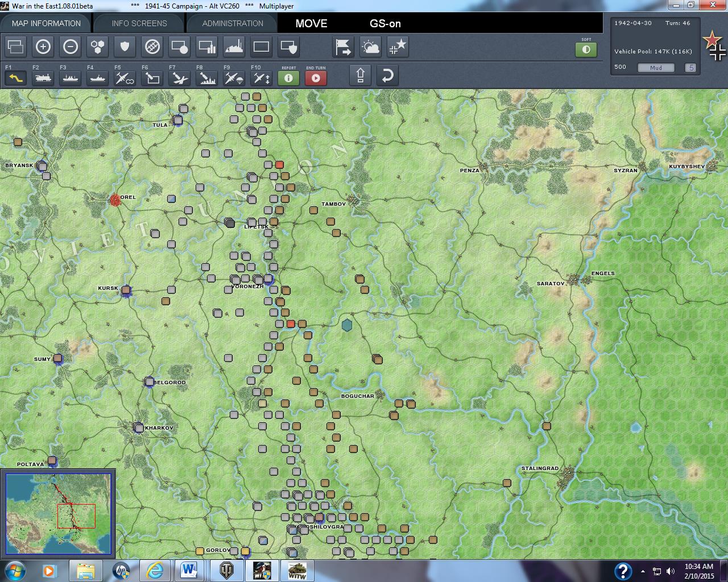Screen dimensions: 728x582
Task: Zoom out the map with minus icon
Action: (x=71, y=47)
